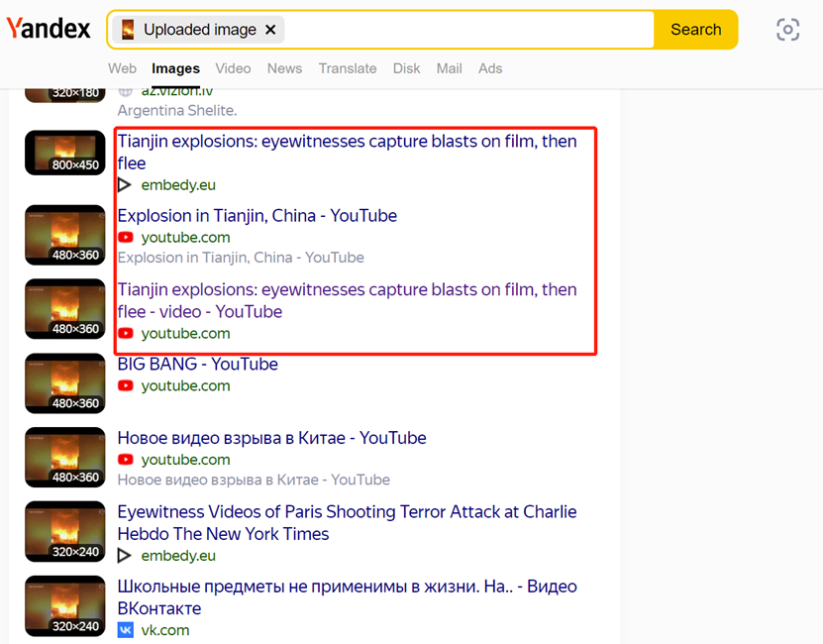Open thumbnail beside Школьные предметы result
This screenshot has width=823, height=644.
(65, 606)
